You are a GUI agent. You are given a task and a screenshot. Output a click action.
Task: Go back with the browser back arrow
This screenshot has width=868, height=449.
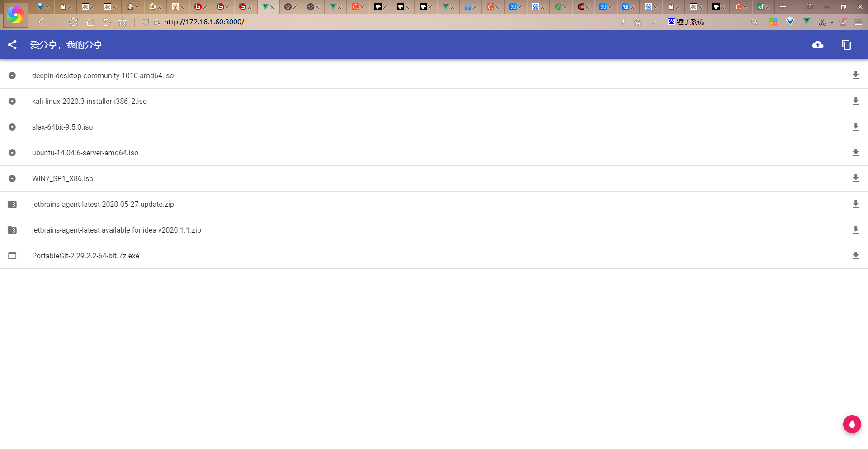point(41,22)
